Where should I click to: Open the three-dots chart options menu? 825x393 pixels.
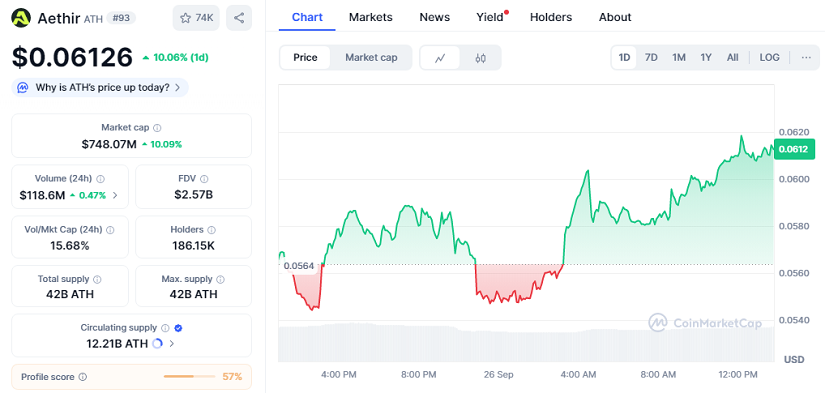(x=806, y=57)
